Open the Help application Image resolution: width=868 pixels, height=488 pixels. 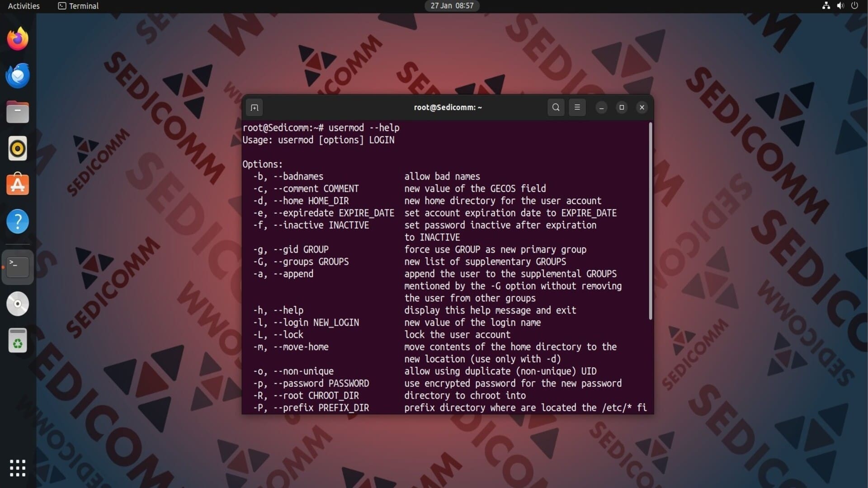click(x=18, y=221)
